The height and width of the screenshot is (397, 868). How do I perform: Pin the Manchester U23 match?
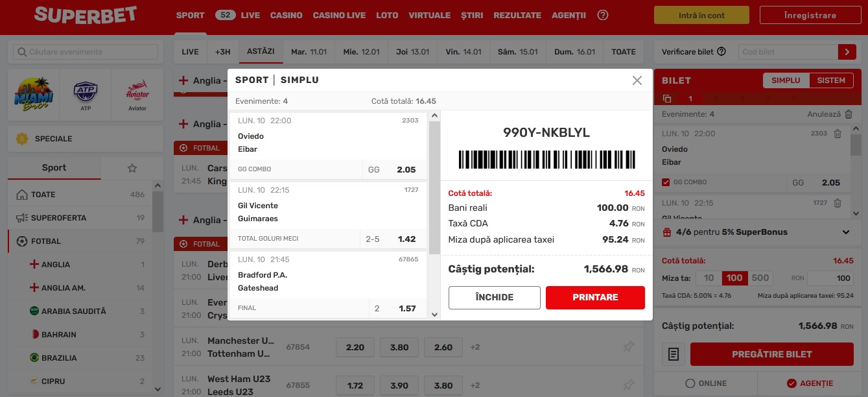point(628,347)
